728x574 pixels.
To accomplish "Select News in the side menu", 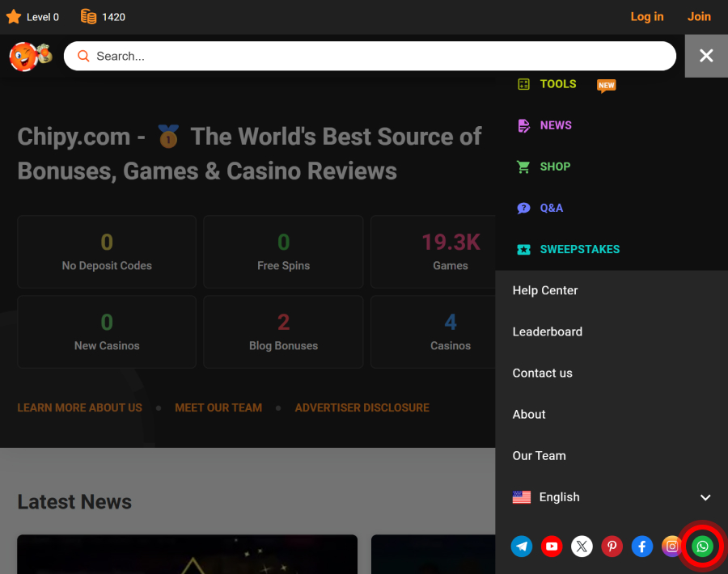I will tap(555, 125).
